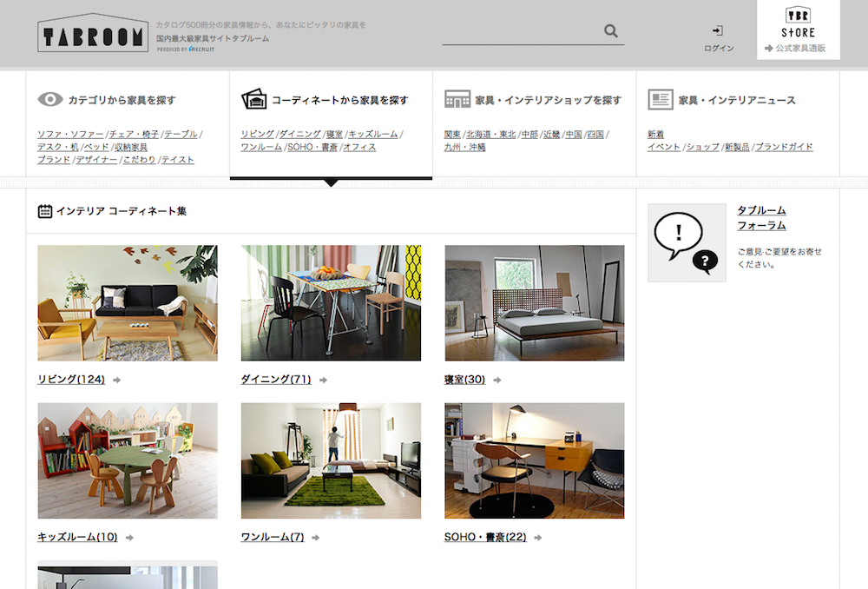Viewport: 868px width, 589px height.
Task: Click the calendar icon beside インテリア コーディネート集
Action: pyautogui.click(x=45, y=211)
